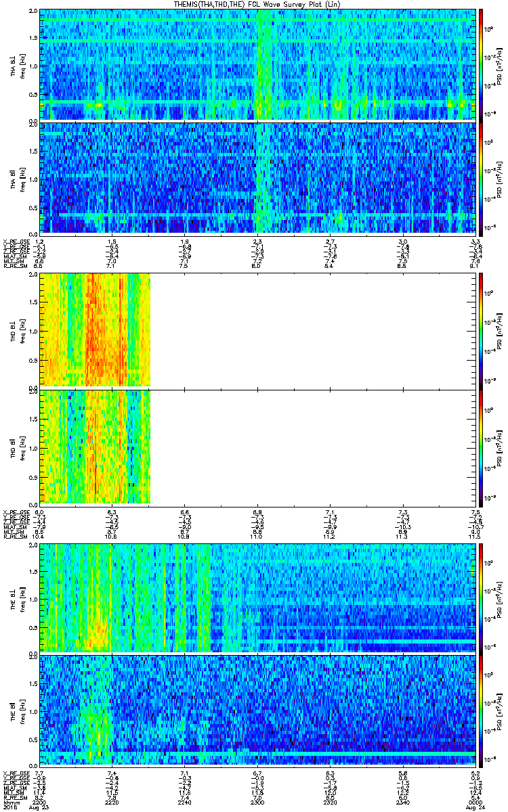The image size is (508, 812).
Task: Click X_RE_GSE row label under THE panels
Action: point(15,773)
